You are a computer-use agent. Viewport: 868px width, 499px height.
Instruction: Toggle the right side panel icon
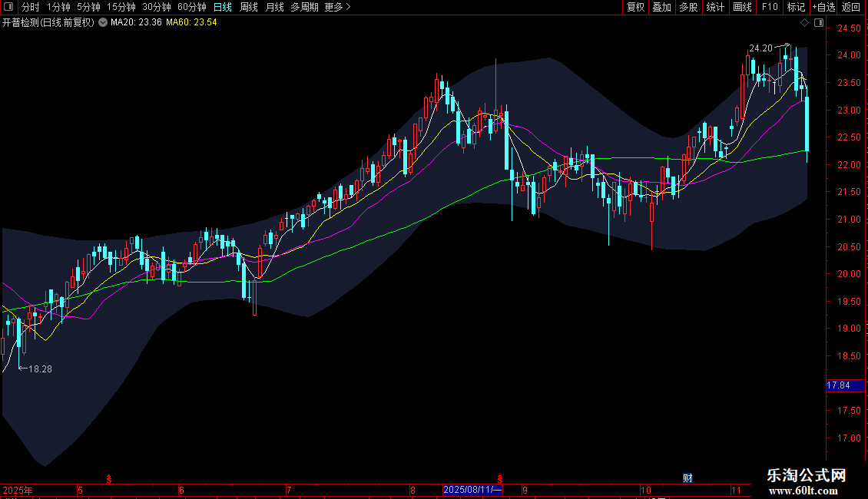pyautogui.click(x=819, y=23)
